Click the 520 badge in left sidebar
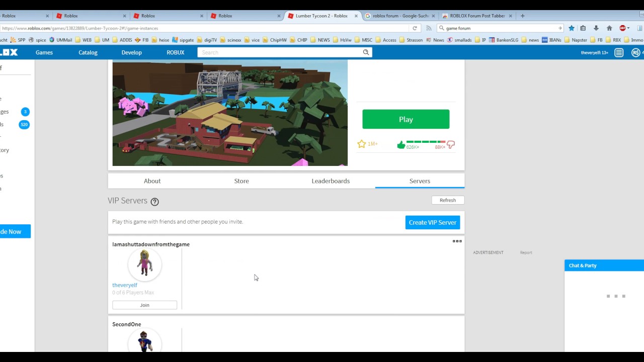 (x=24, y=124)
